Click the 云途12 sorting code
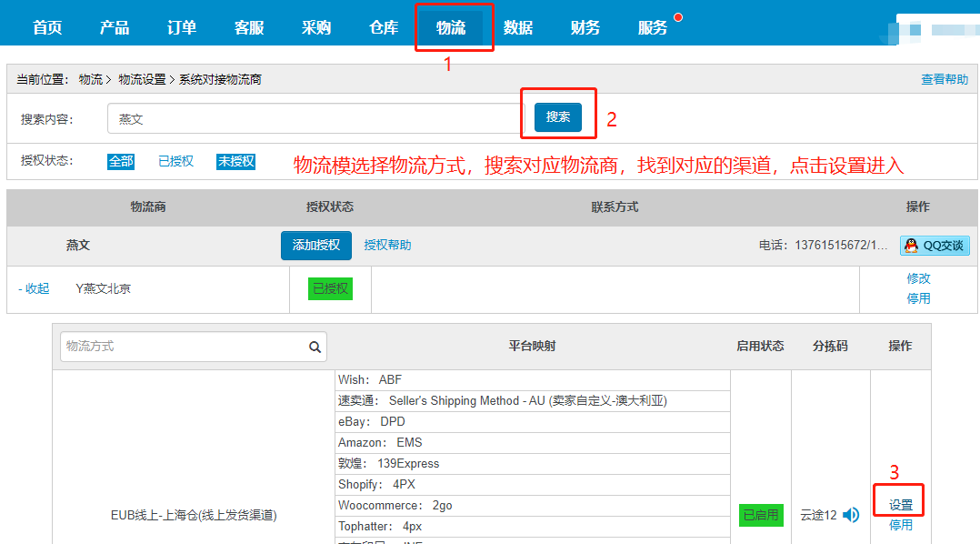 coord(818,515)
